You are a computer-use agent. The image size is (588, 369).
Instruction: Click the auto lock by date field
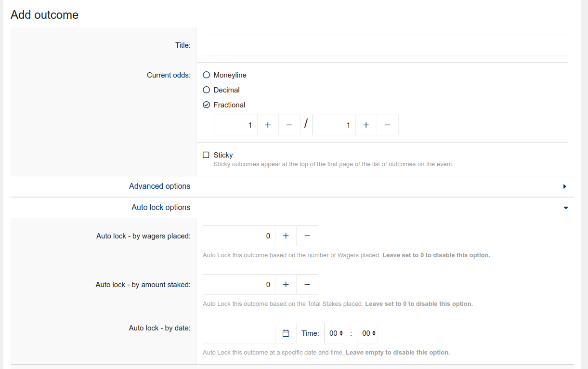tap(239, 333)
